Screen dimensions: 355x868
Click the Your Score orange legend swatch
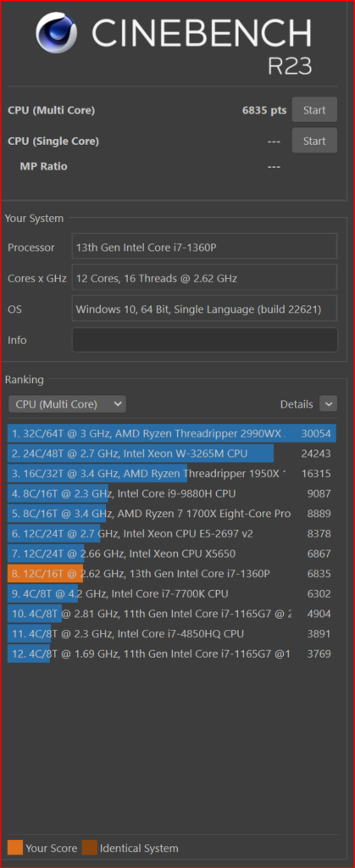[15, 848]
